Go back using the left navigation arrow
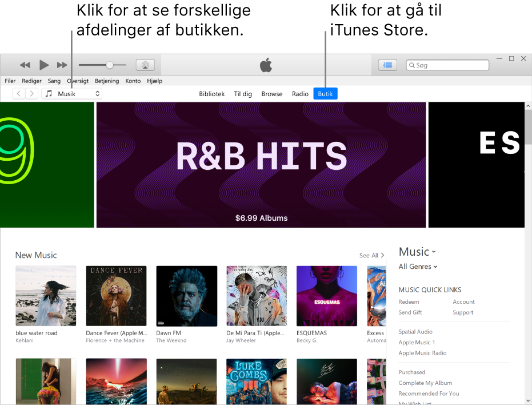Image resolution: width=532 pixels, height=405 pixels. coord(18,93)
